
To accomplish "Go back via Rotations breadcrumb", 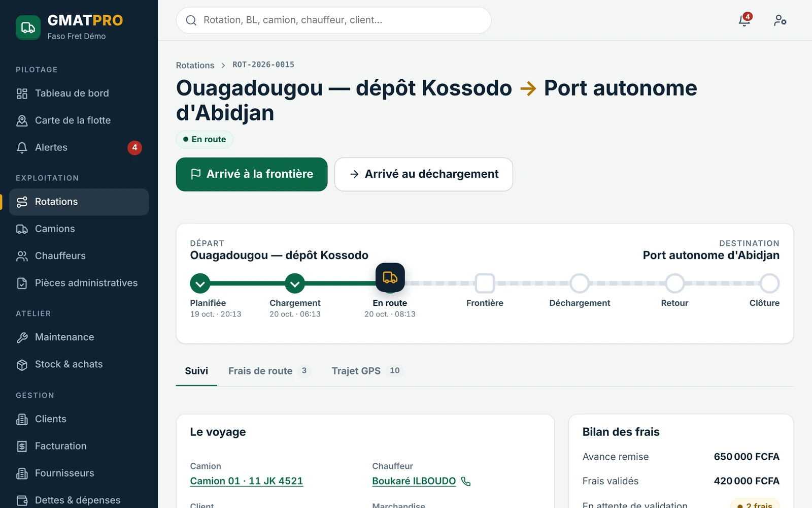I will pos(195,65).
